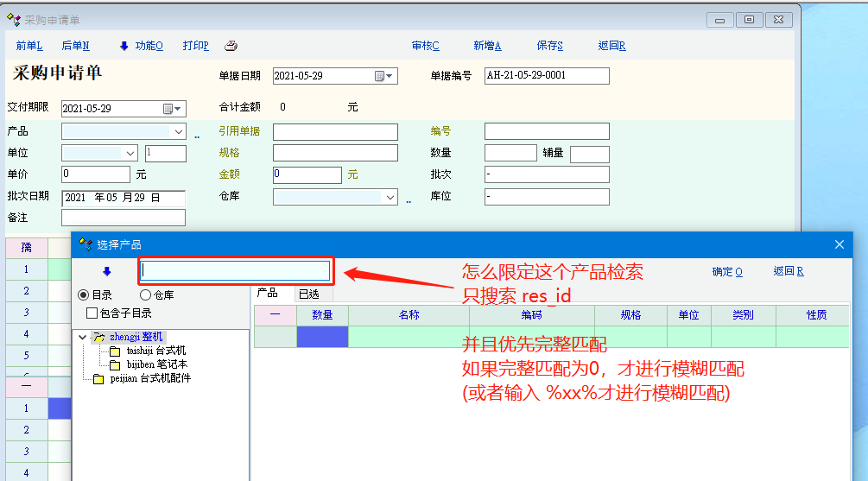The height and width of the screenshot is (481, 868).
Task: Click the peijian 台式机配件 folder icon
Action: point(98,379)
